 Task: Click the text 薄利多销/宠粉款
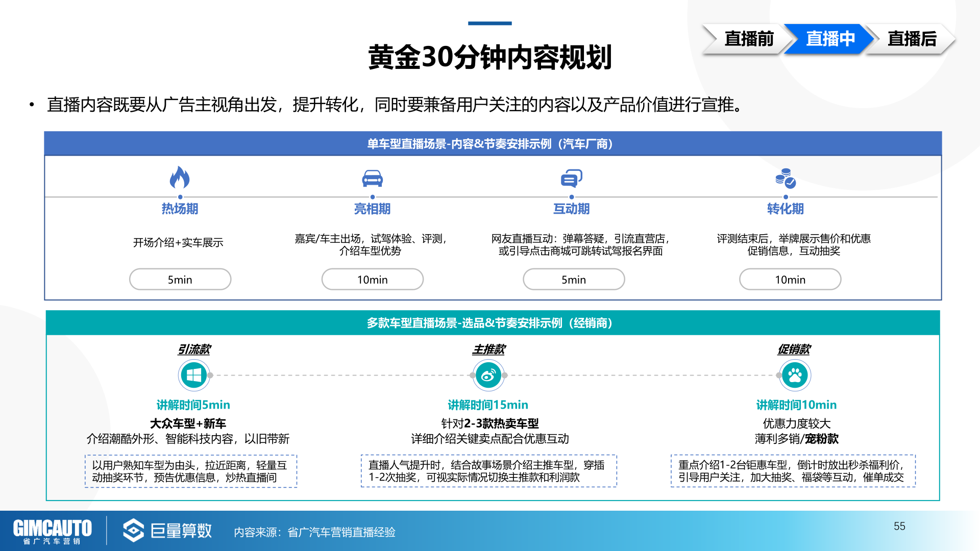pos(796,439)
